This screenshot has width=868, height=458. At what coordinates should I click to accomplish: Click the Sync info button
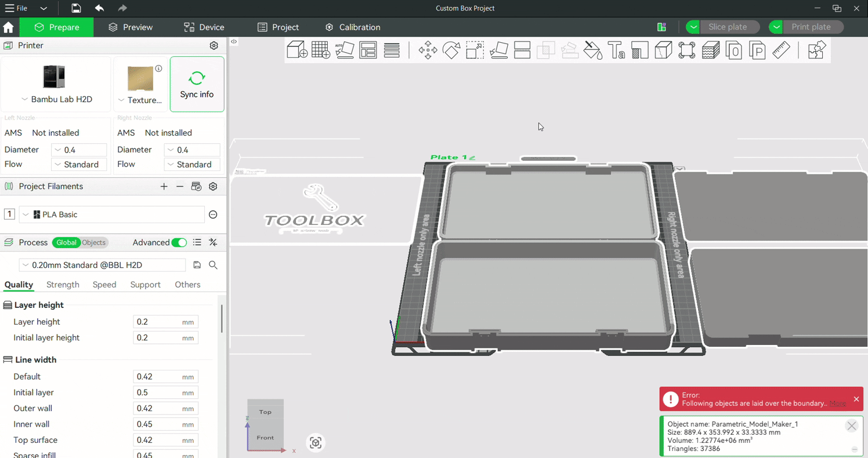coord(197,85)
